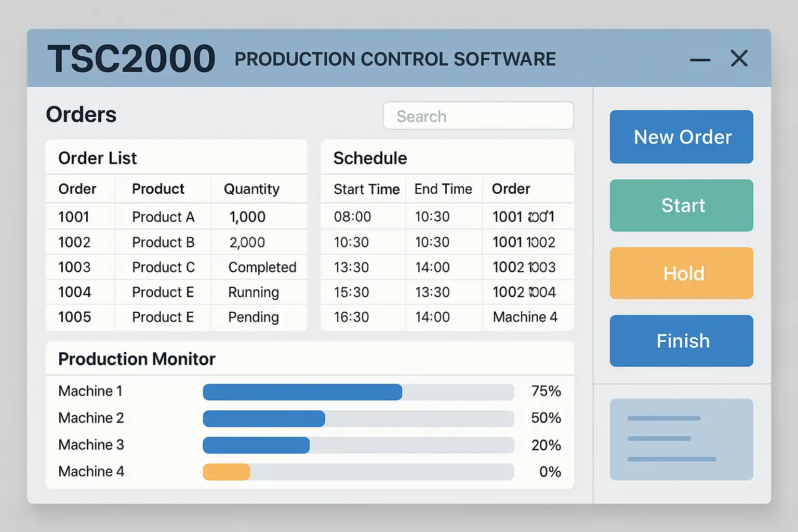This screenshot has height=532, width=798.
Task: Select the orange Machine 4 progress bar
Action: (358, 472)
